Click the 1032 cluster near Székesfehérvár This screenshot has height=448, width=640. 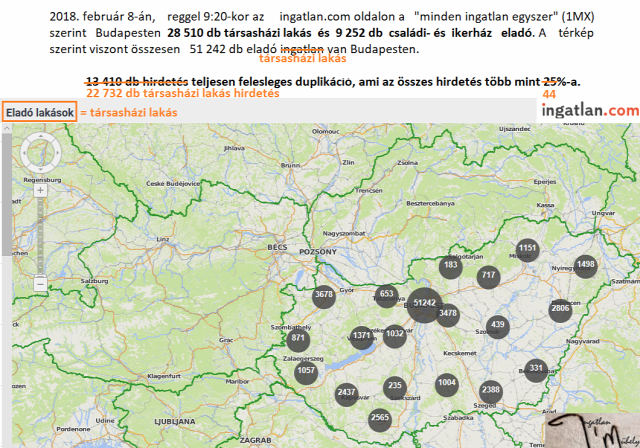click(x=394, y=336)
